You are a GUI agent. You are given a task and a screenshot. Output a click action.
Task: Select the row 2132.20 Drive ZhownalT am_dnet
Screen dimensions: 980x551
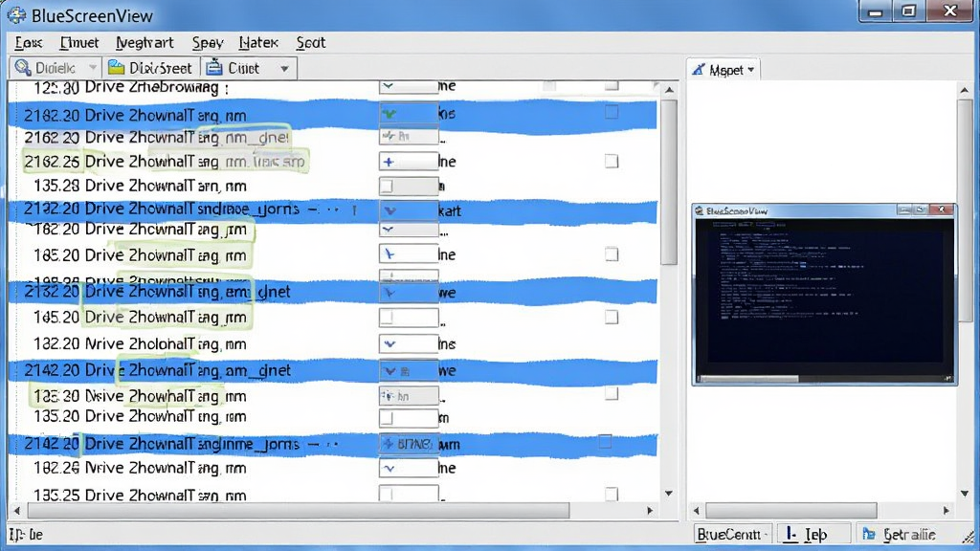tap(332, 292)
